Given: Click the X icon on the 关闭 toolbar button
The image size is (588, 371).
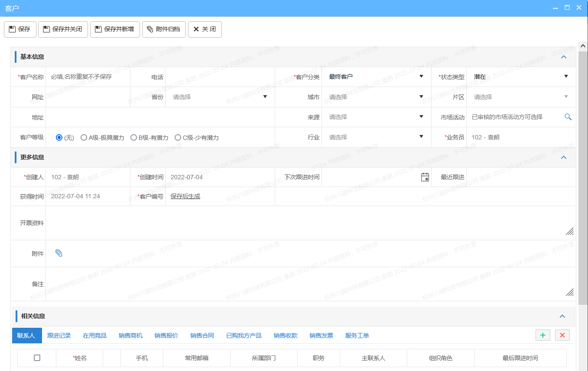Looking at the screenshot, I should (x=195, y=29).
